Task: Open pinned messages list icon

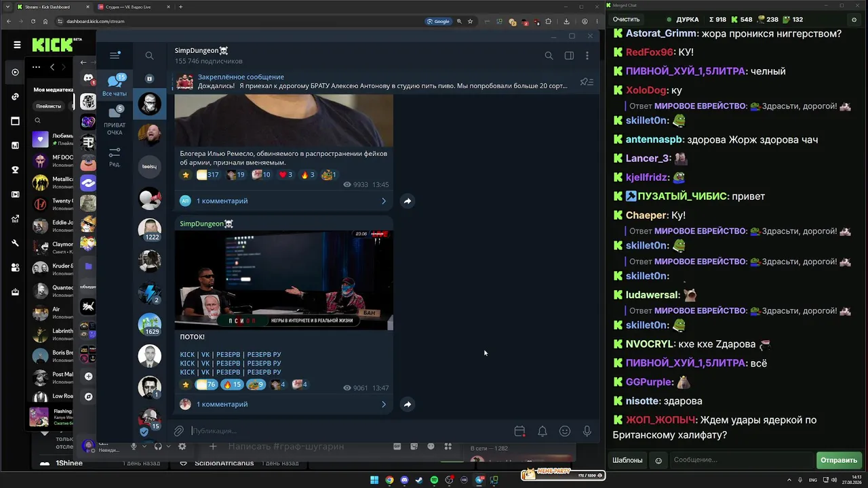Action: coord(587,82)
